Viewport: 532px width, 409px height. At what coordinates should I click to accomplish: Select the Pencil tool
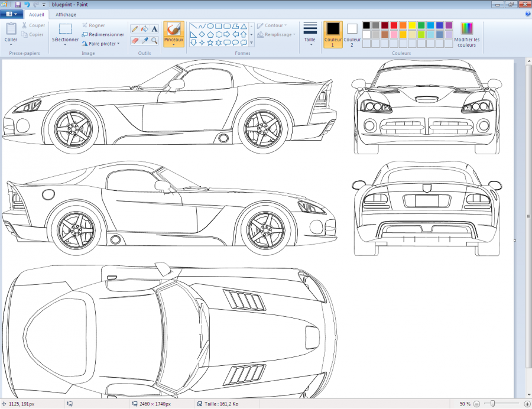coord(135,28)
